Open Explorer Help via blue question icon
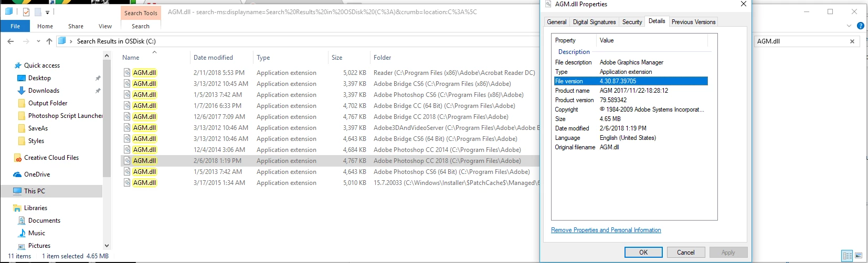The image size is (868, 263). click(861, 26)
